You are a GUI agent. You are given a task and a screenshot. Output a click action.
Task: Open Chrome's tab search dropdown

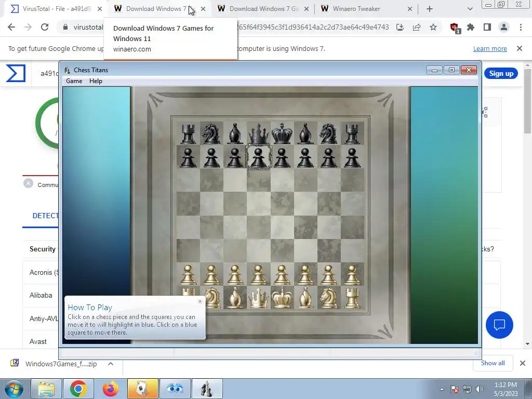tap(470, 9)
